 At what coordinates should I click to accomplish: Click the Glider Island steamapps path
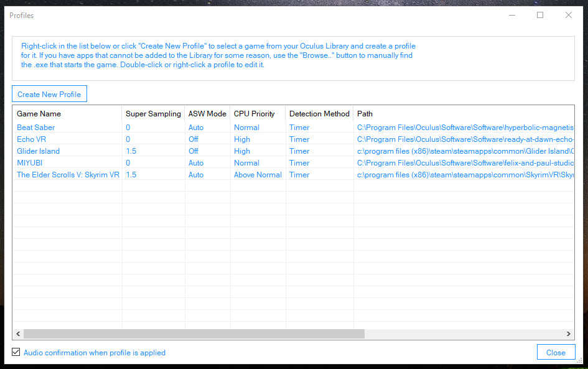(465, 151)
